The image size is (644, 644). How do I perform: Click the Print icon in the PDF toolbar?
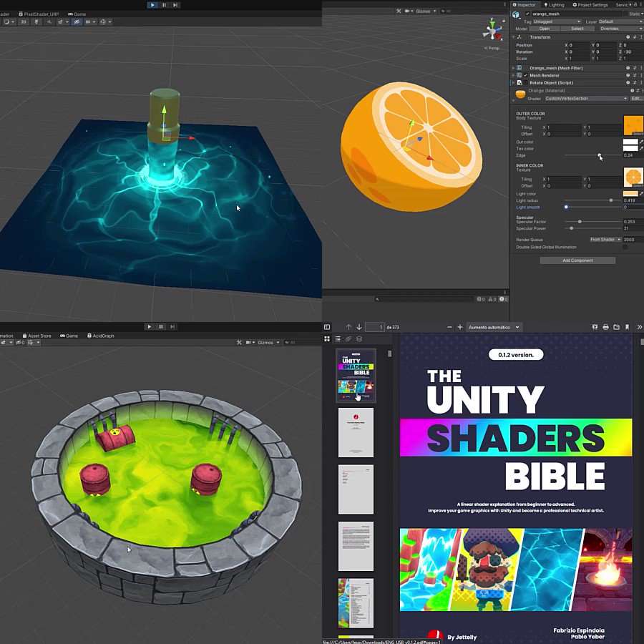pyautogui.click(x=605, y=326)
